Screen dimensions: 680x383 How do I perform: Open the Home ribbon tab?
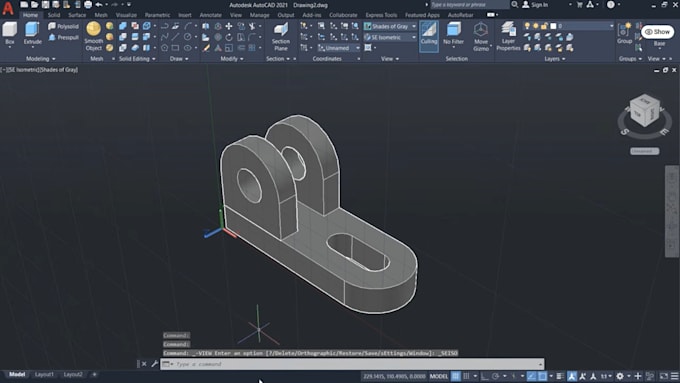click(30, 15)
